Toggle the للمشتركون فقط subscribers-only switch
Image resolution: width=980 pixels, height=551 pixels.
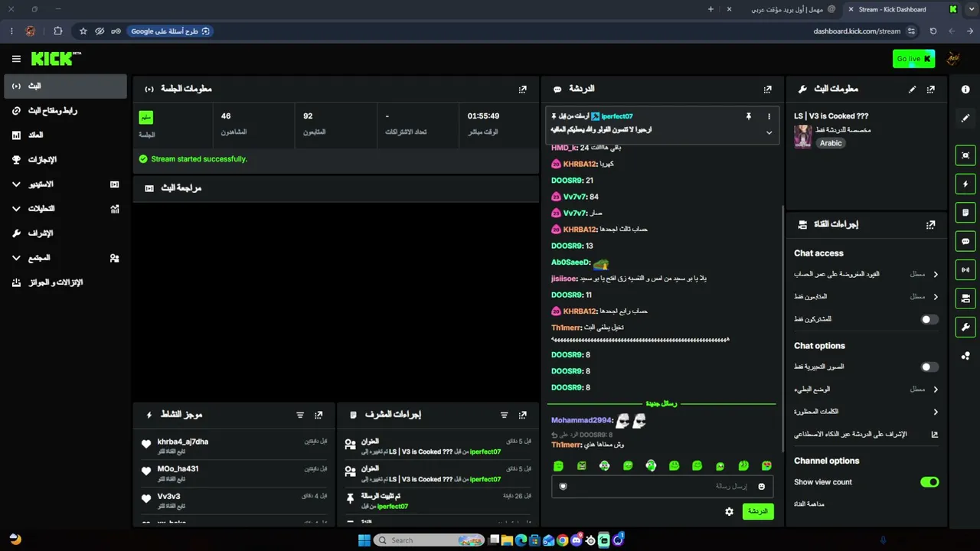pyautogui.click(x=929, y=319)
